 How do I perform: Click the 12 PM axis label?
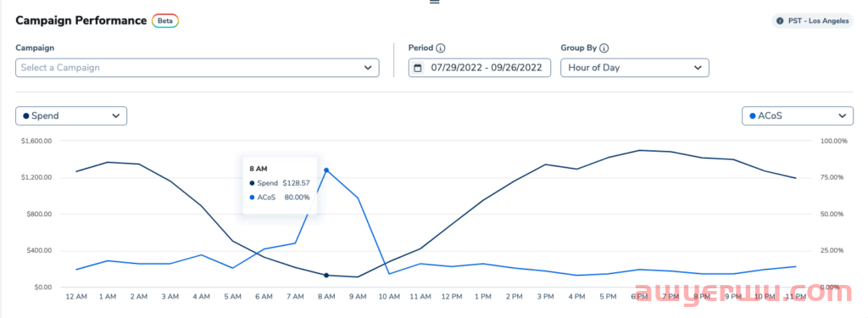[x=452, y=297]
